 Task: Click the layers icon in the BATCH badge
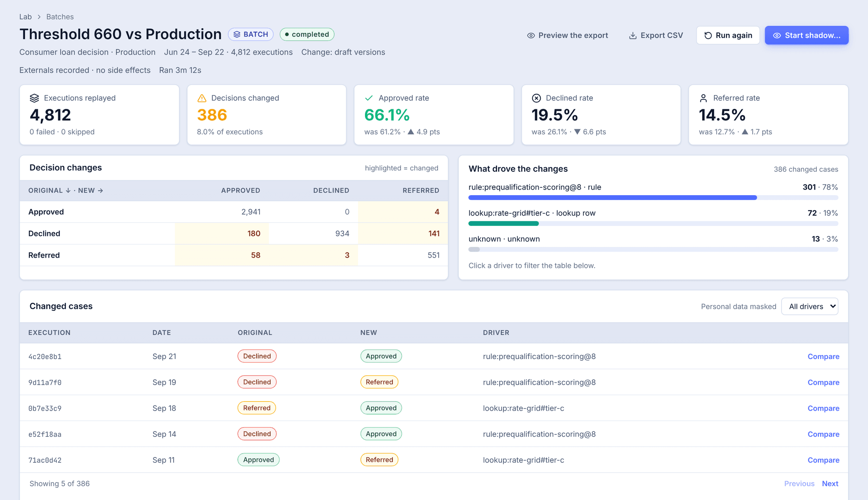237,34
